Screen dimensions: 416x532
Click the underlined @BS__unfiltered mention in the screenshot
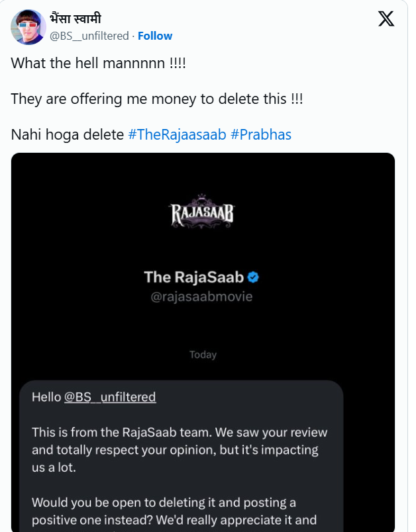pos(111,396)
